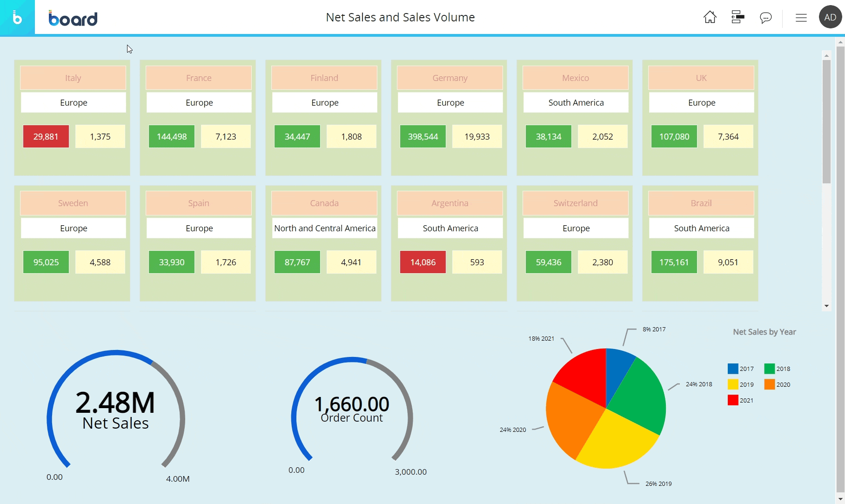Click the 2020 orange legend swatch
845x504 pixels.
pyautogui.click(x=769, y=384)
